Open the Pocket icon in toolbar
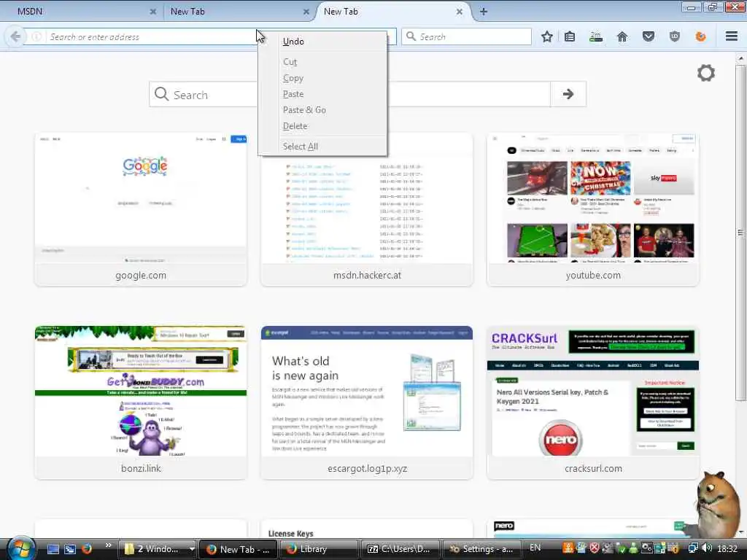 click(649, 36)
